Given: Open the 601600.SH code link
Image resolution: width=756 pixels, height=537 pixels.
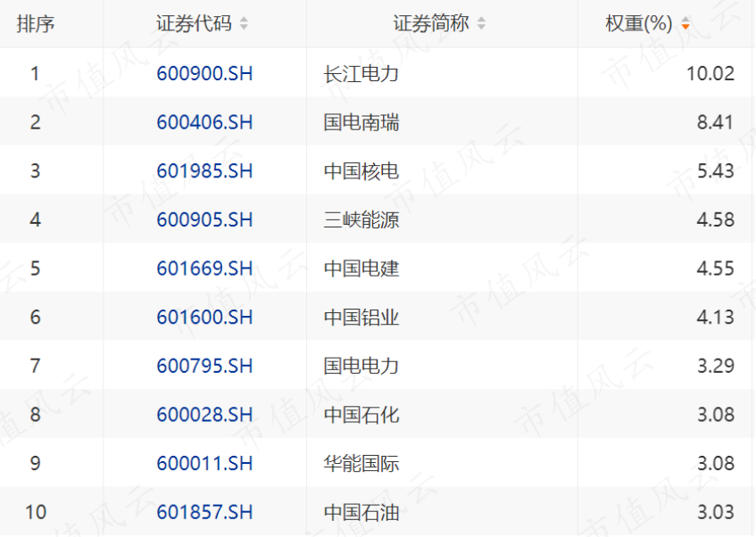Looking at the screenshot, I should click(204, 318).
